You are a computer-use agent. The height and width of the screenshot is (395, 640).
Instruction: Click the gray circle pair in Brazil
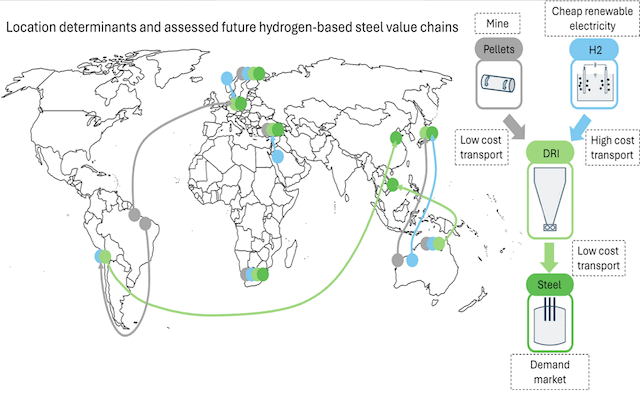(140, 219)
